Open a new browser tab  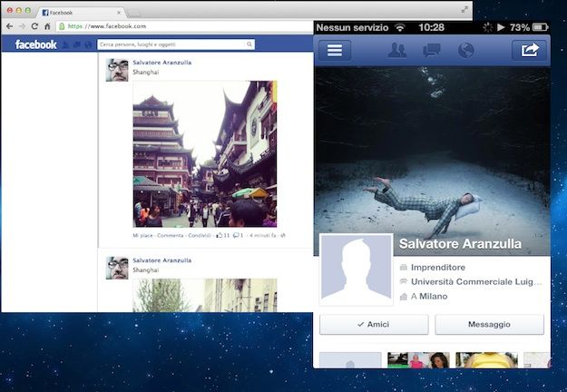[133, 13]
